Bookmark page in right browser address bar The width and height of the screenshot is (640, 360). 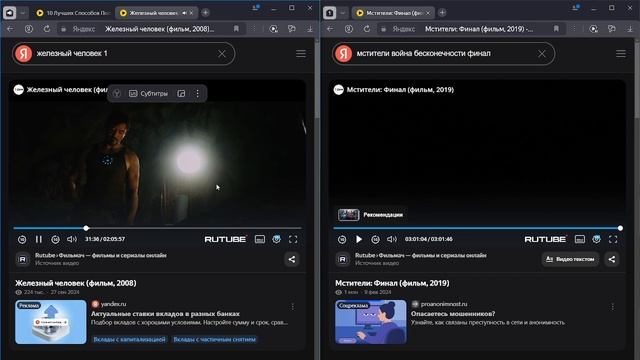click(x=556, y=29)
